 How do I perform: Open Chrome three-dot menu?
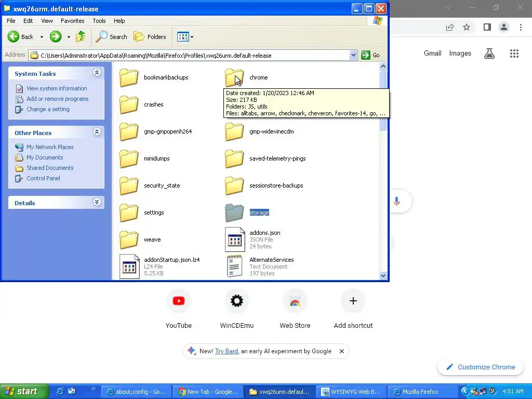521,27
